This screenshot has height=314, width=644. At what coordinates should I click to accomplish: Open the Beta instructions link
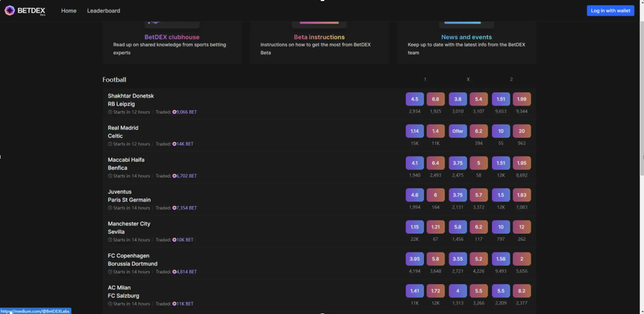point(319,37)
